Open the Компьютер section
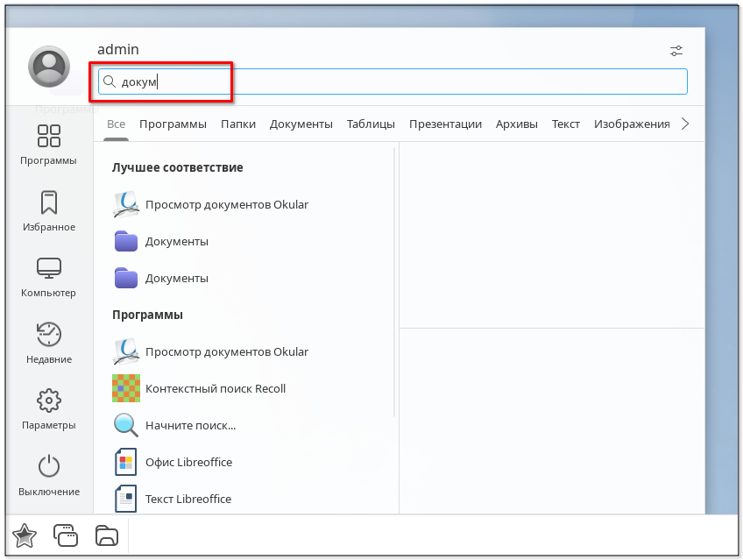The image size is (743, 560). click(x=49, y=277)
